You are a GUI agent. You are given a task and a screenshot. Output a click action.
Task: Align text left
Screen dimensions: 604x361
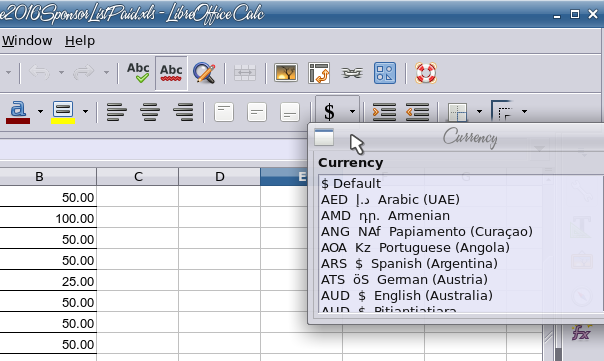117,112
